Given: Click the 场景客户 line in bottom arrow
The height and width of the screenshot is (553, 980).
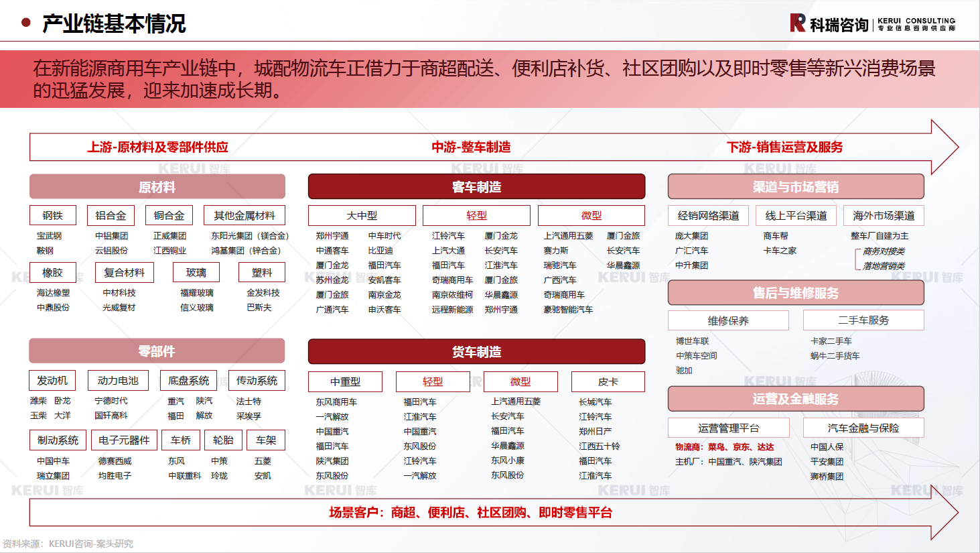Looking at the screenshot, I should tap(471, 513).
